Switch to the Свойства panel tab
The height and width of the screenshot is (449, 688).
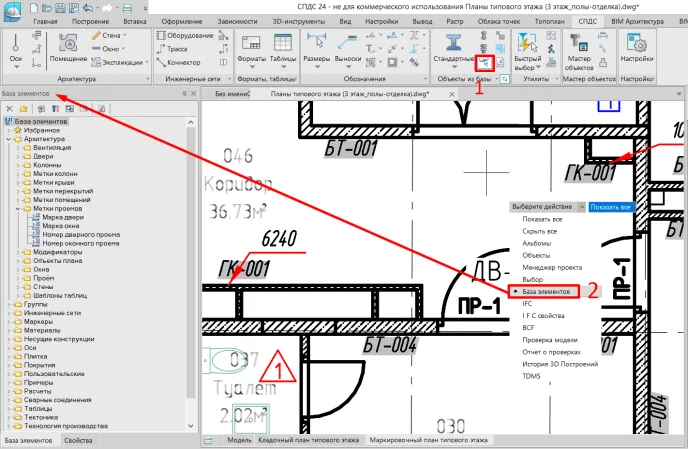tap(78, 440)
